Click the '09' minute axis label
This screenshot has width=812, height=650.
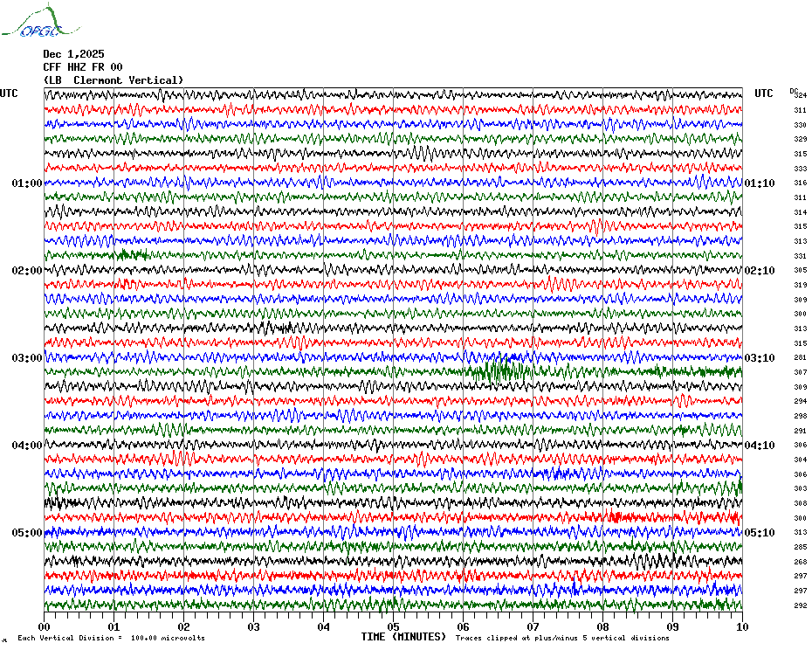[x=672, y=626]
